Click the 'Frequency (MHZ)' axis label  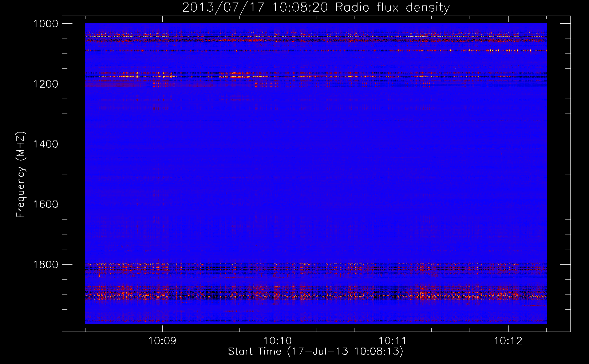tap(21, 175)
